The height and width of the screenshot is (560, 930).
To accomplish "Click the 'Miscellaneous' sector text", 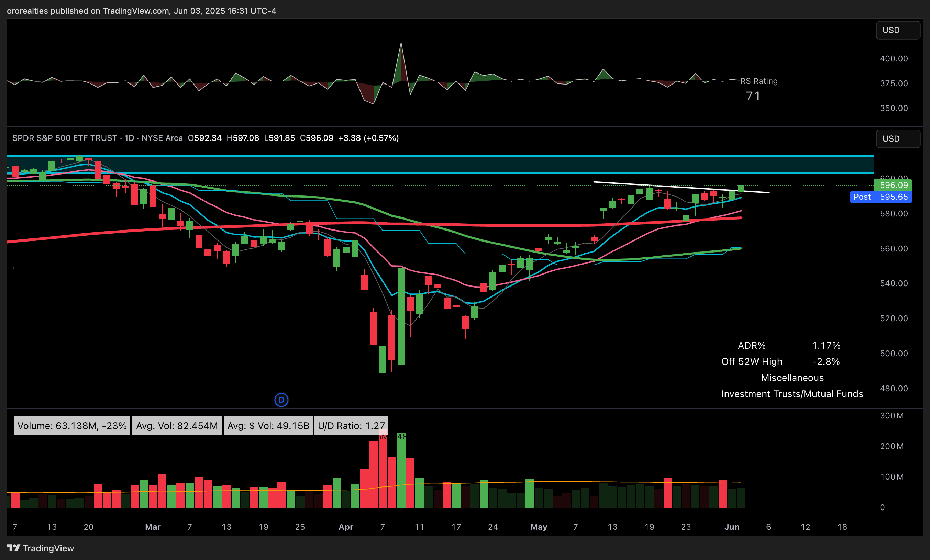I will pyautogui.click(x=792, y=378).
